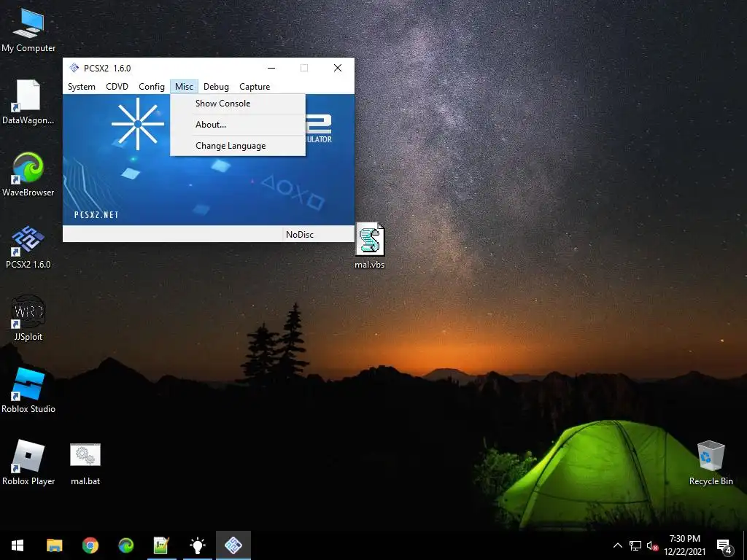Click the NoDisc status bar text

click(300, 234)
